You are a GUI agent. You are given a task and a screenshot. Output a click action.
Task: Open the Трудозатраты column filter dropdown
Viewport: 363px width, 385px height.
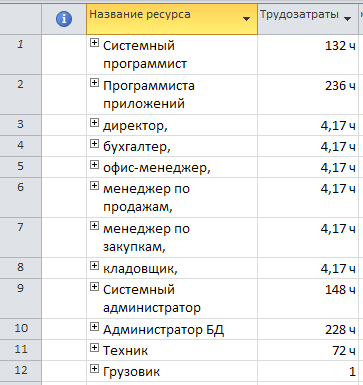point(347,19)
